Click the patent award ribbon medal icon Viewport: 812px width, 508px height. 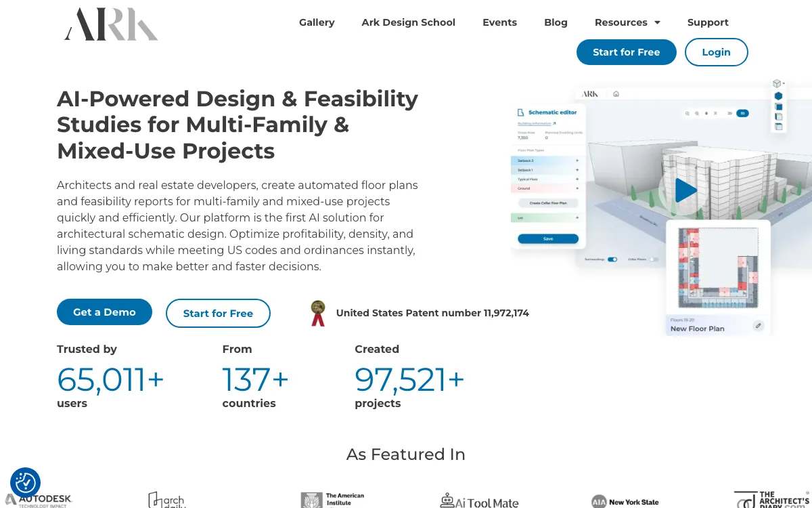(318, 313)
